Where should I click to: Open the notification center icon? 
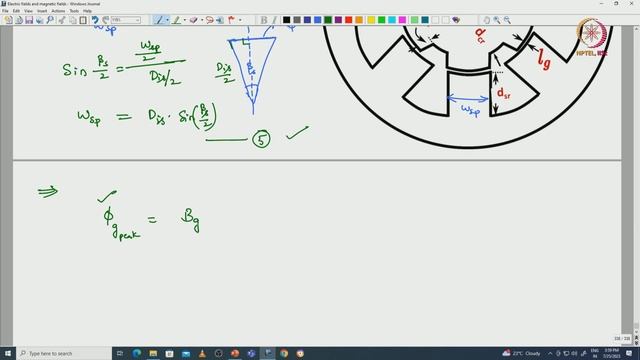(629, 353)
